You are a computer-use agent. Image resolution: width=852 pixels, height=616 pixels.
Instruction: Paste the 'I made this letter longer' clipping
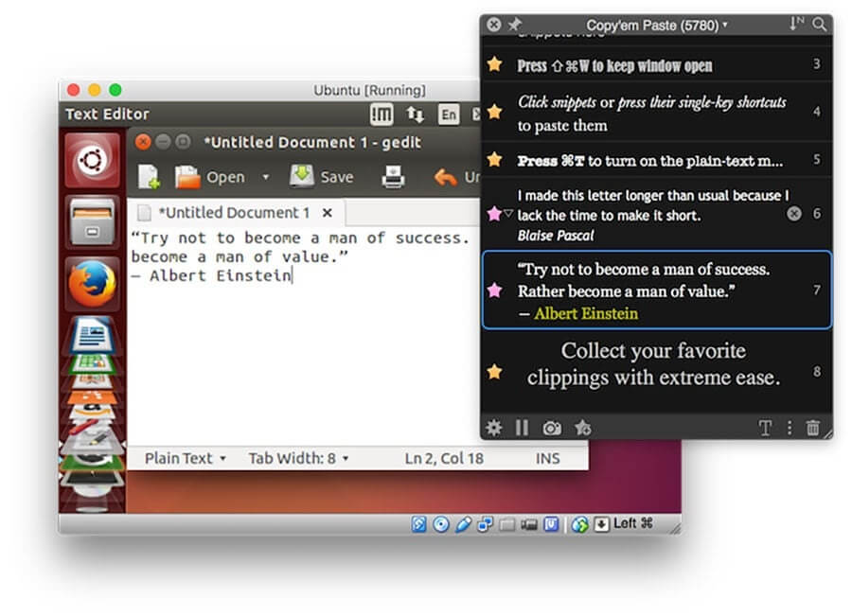tap(656, 214)
